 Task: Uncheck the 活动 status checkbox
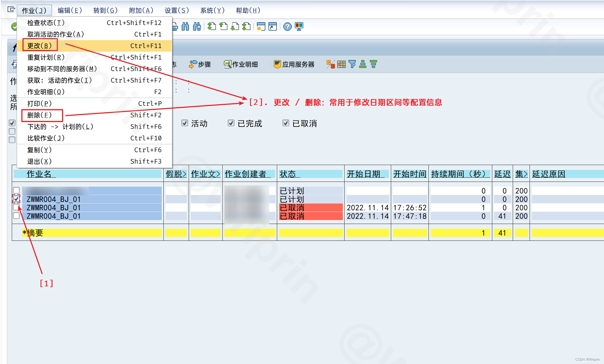185,123
